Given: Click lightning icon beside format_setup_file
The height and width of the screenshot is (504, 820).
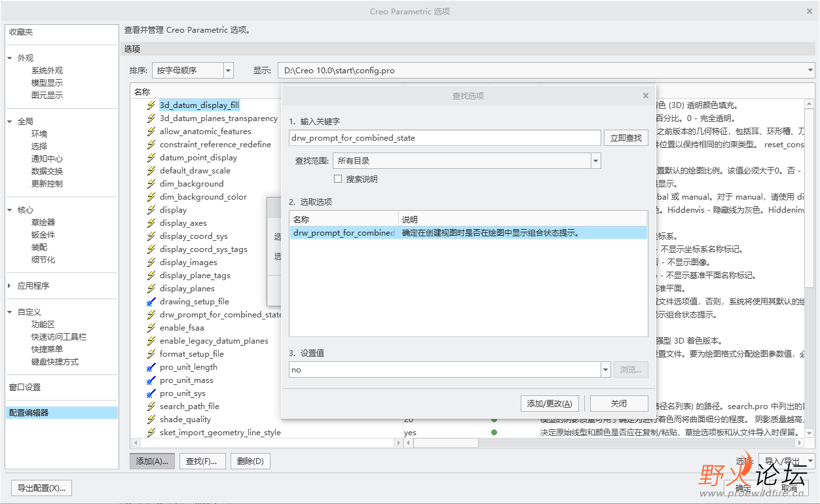Looking at the screenshot, I should [x=151, y=354].
